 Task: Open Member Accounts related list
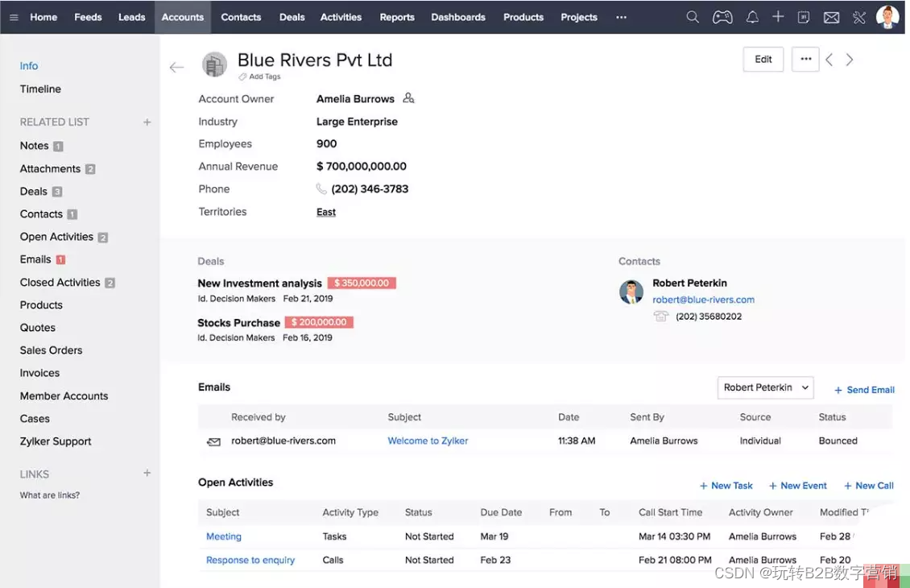click(64, 395)
